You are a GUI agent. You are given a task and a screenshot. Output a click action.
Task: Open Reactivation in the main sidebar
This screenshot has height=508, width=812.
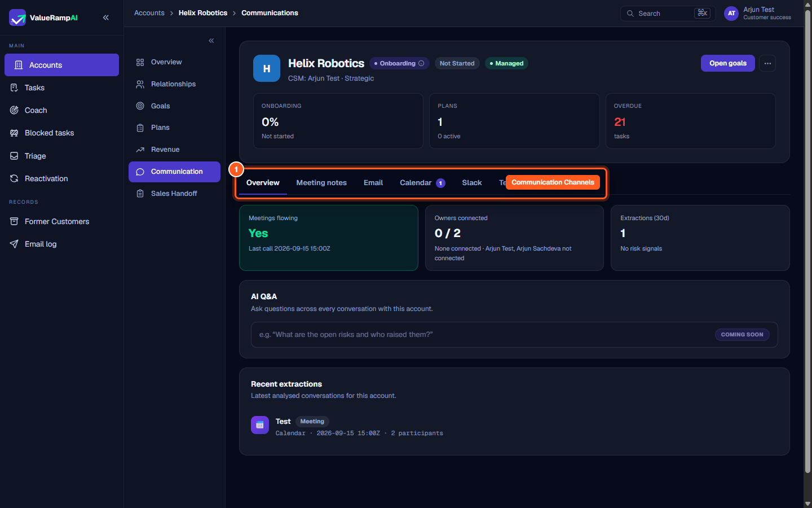[x=61, y=178]
